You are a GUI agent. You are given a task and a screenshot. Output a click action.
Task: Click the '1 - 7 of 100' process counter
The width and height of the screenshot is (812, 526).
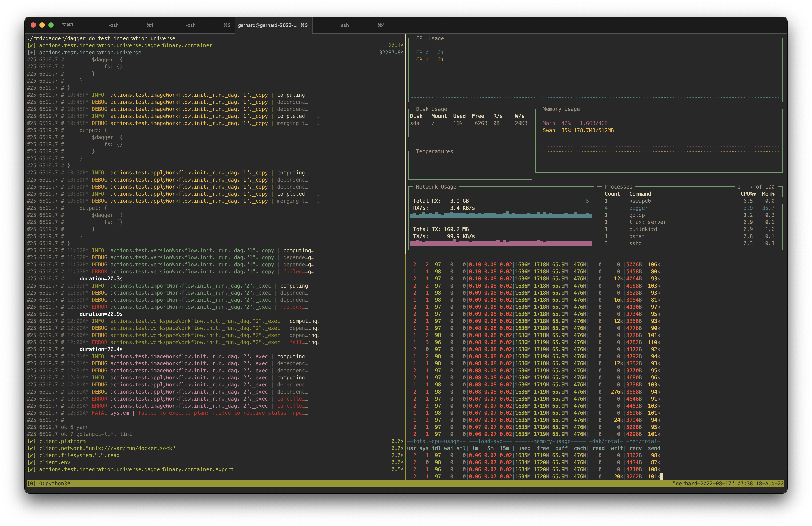point(756,187)
